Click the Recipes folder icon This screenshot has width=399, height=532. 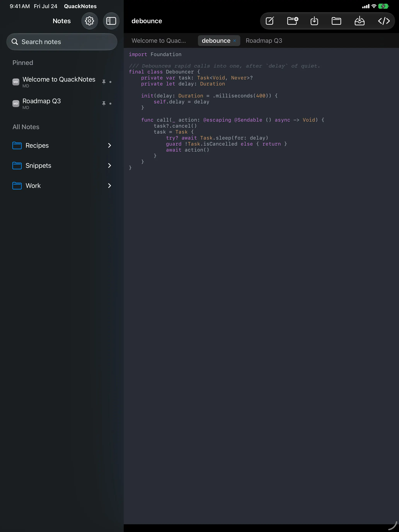(x=17, y=146)
